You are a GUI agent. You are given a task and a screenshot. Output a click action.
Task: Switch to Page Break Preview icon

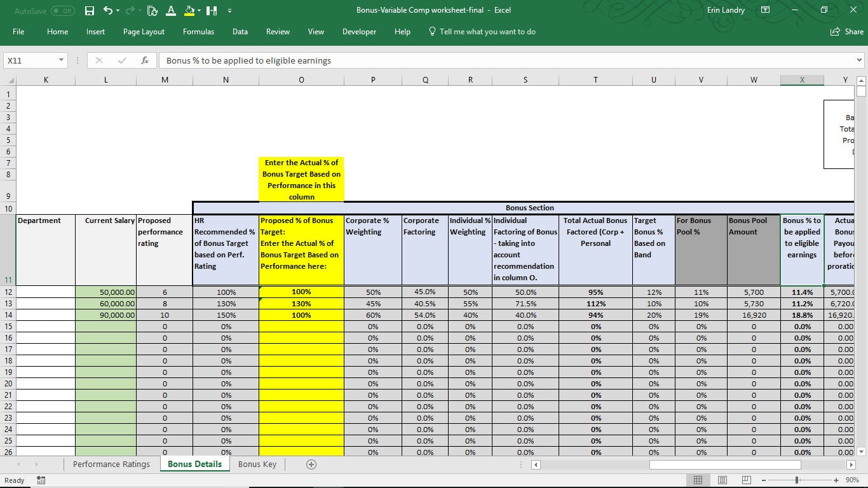pos(747,480)
